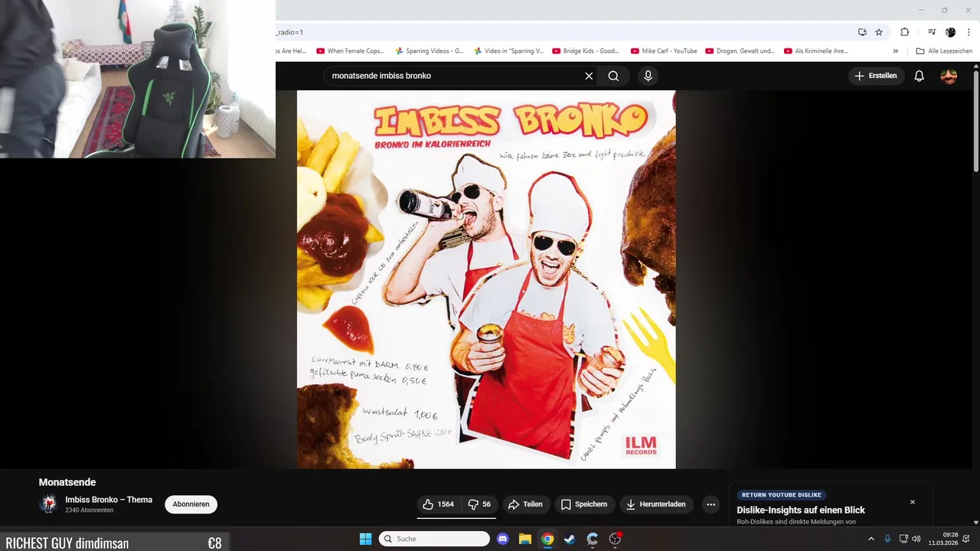Viewport: 980px width, 551px height.
Task: Switch to Chrome in the taskbar
Action: [x=547, y=539]
